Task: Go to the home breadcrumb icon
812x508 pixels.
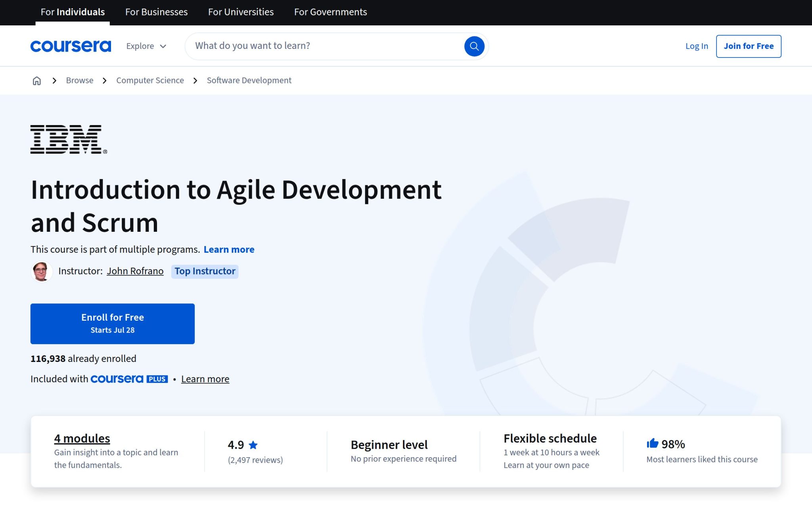Action: coord(36,81)
